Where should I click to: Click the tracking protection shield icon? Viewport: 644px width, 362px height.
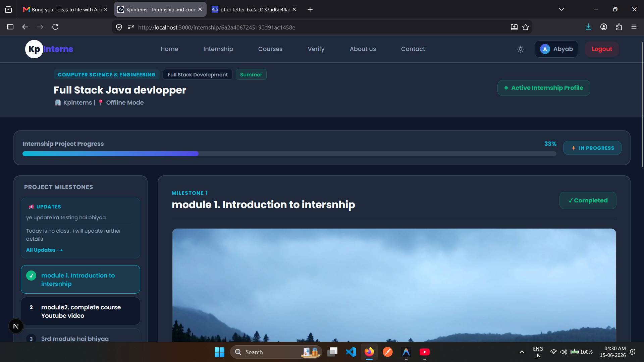point(119,27)
